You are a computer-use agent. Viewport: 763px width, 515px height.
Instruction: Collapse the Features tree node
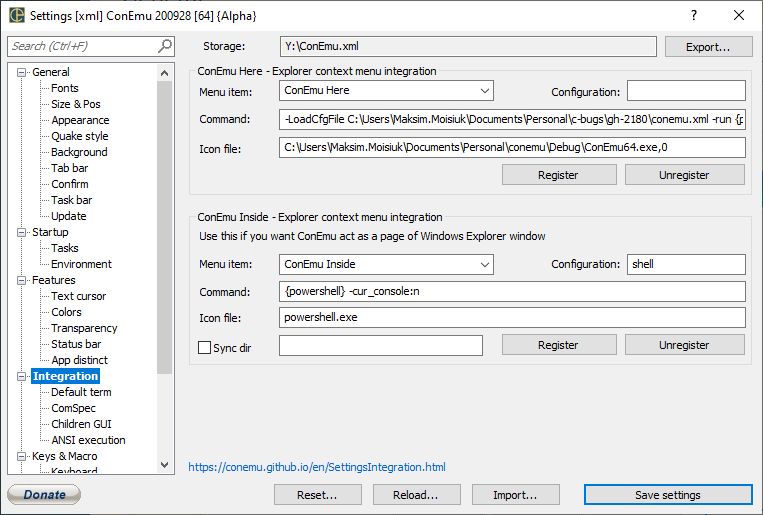(21, 280)
